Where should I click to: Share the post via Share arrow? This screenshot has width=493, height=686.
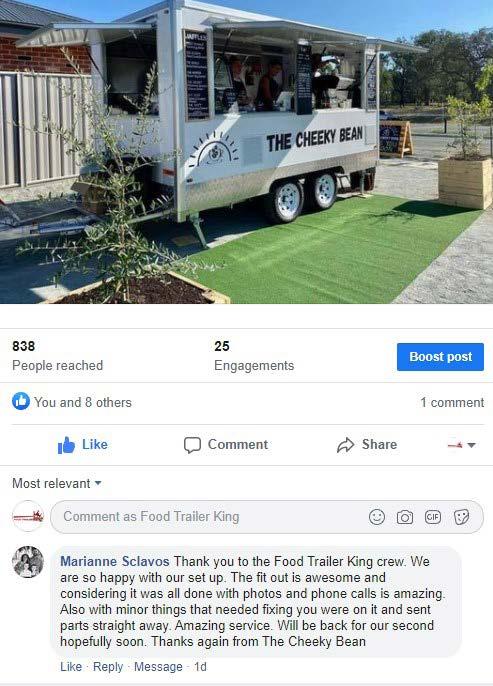coord(367,444)
